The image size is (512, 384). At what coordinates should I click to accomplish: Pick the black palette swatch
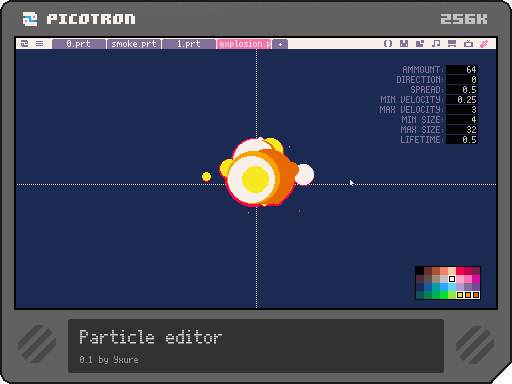pyautogui.click(x=420, y=271)
